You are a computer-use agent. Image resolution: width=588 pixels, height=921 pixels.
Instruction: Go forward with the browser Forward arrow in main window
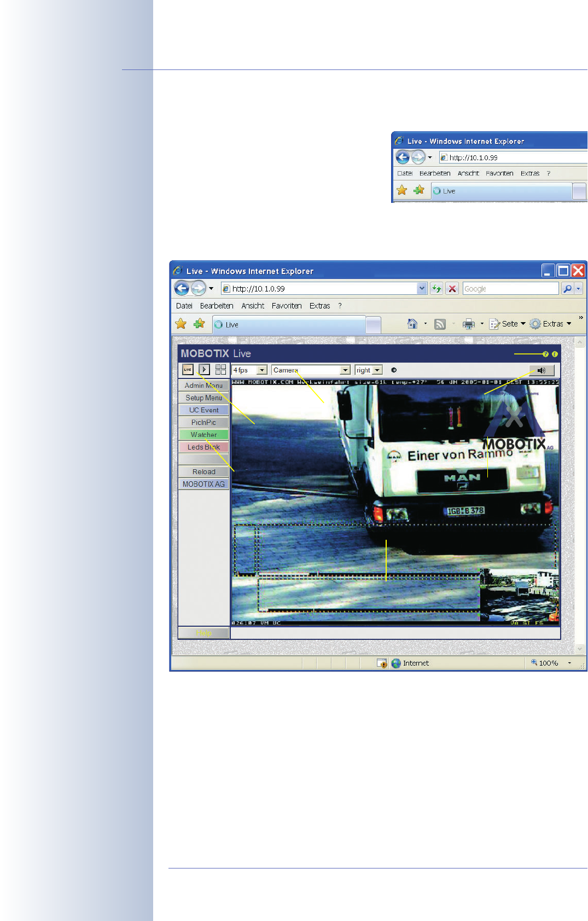(x=198, y=288)
